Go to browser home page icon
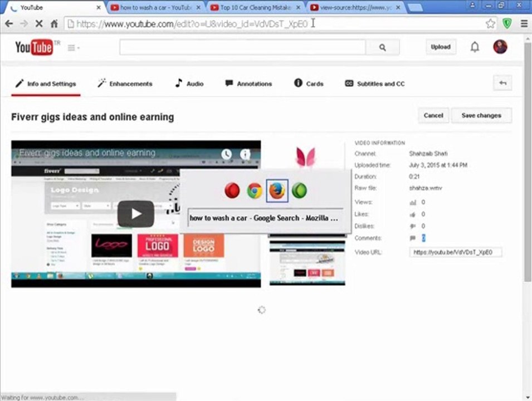532x401 pixels. [54, 23]
